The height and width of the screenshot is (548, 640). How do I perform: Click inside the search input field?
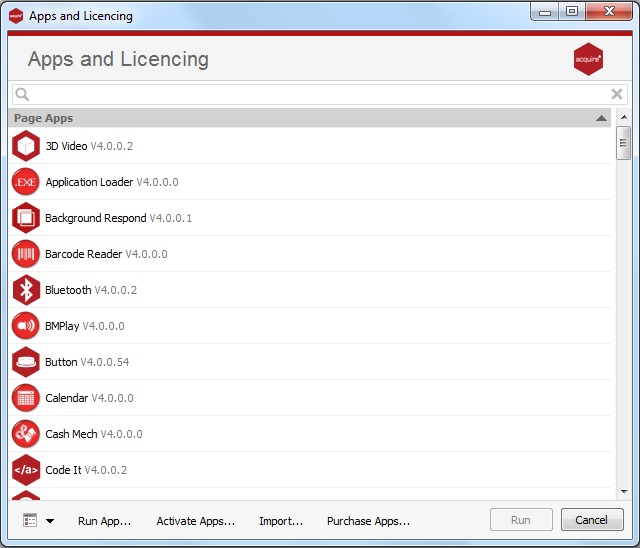click(320, 94)
